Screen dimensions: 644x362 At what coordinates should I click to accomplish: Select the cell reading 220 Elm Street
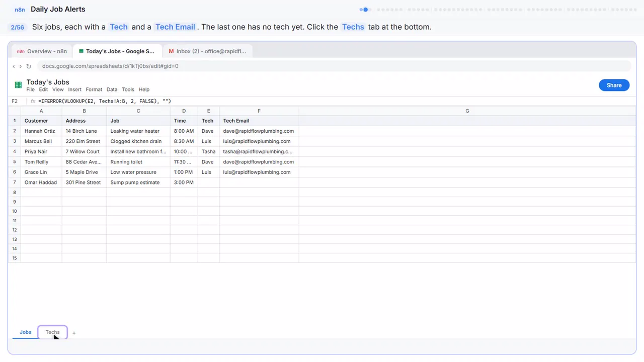coord(84,141)
